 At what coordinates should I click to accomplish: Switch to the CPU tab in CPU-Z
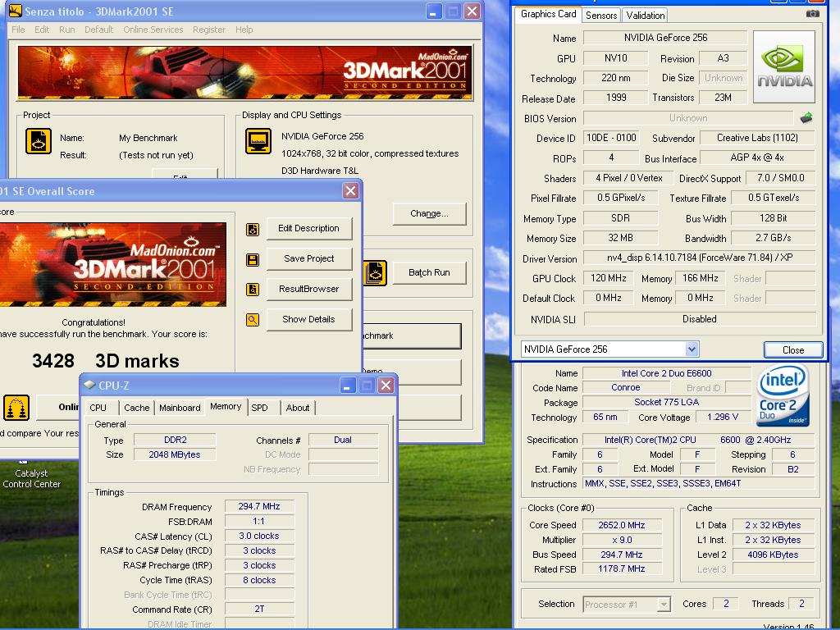[x=98, y=408]
